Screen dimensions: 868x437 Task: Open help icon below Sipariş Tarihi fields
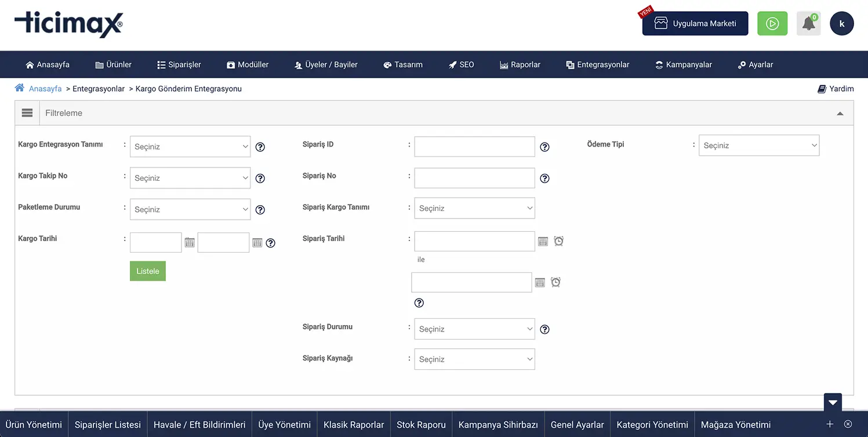point(419,303)
